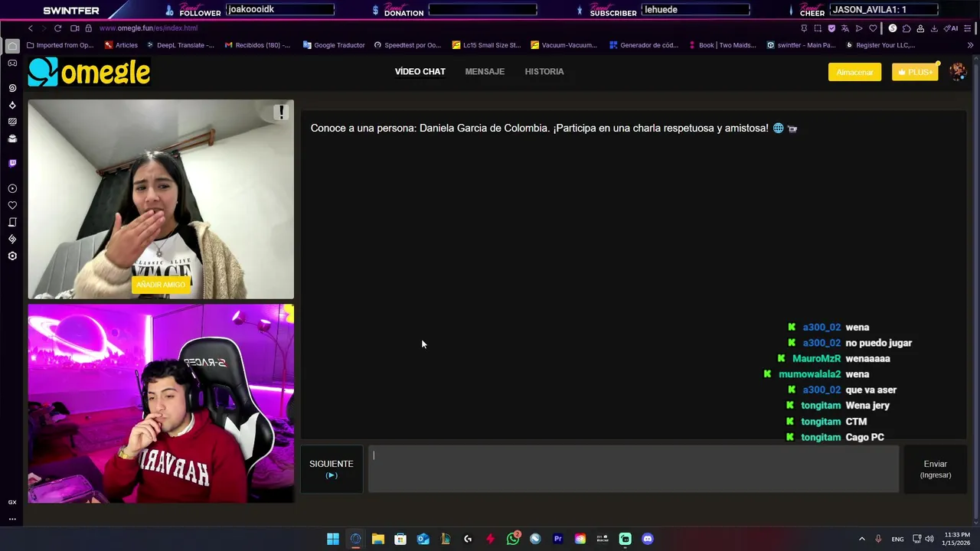The width and height of the screenshot is (980, 551).
Task: Click your own webcam video feed
Action: tap(161, 403)
